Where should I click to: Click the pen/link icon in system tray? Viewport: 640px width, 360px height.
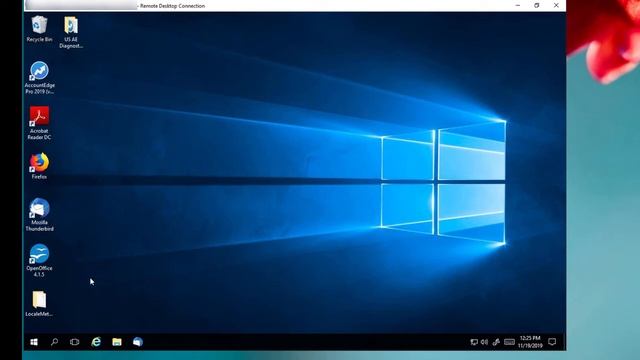point(496,342)
